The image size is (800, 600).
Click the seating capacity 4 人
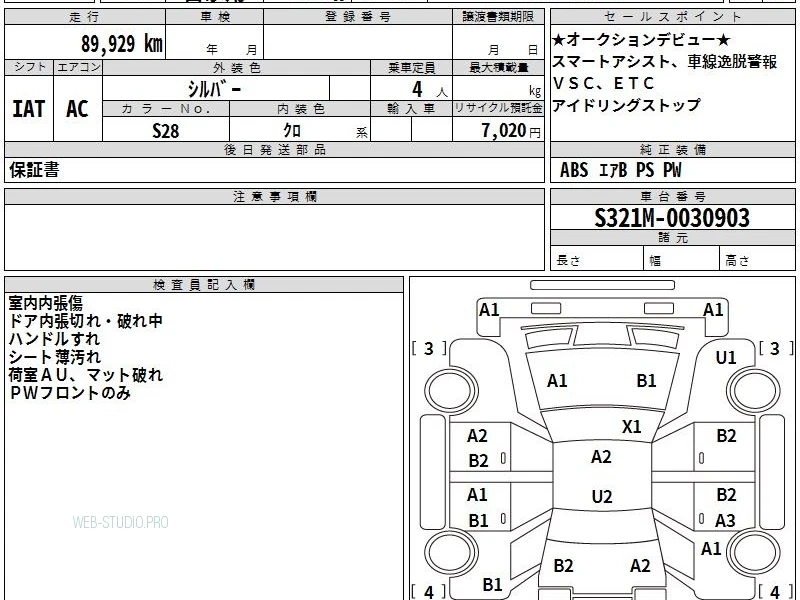pyautogui.click(x=430, y=90)
